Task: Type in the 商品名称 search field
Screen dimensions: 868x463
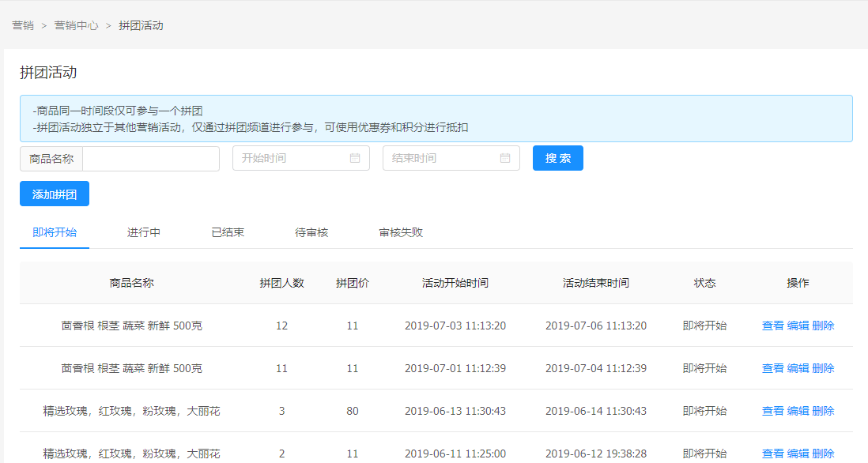Action: click(151, 159)
